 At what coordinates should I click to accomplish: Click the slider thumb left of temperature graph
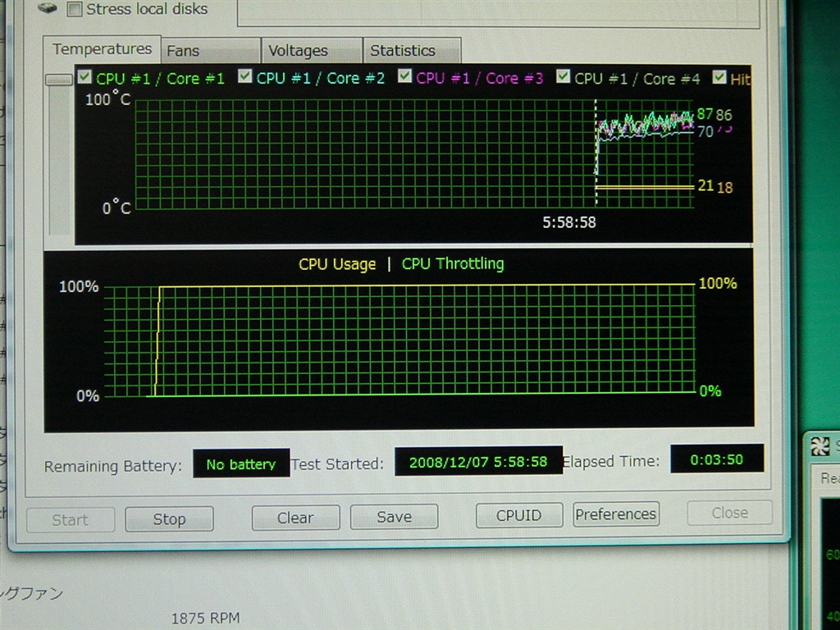click(59, 80)
